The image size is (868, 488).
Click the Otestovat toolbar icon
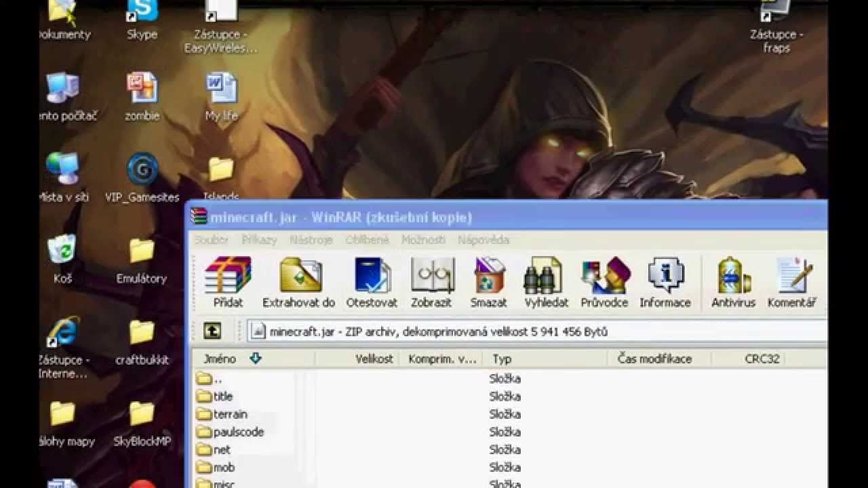pyautogui.click(x=372, y=283)
